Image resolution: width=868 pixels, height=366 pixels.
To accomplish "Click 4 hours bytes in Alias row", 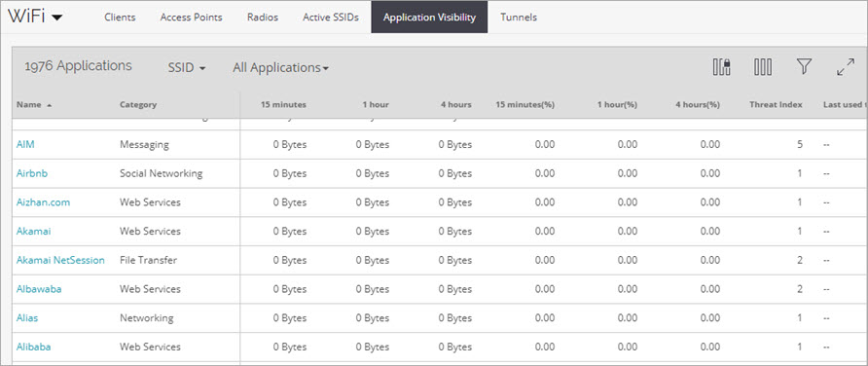I will click(x=455, y=318).
